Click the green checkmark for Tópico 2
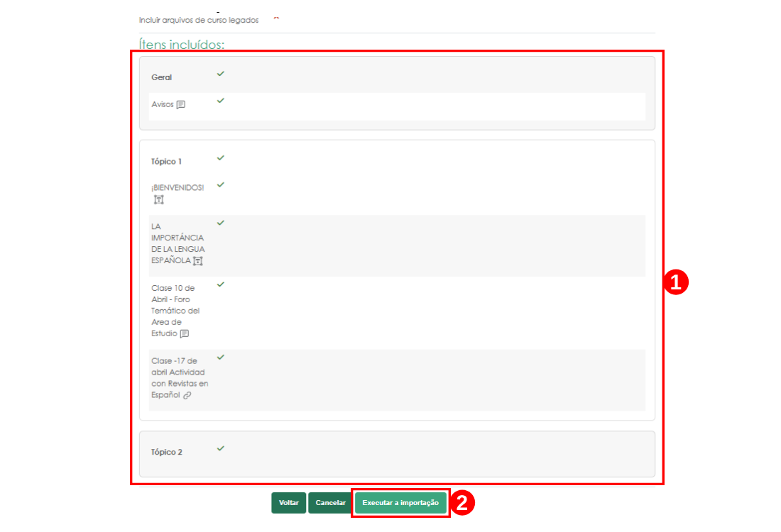Image resolution: width=781 pixels, height=532 pixels. 221,448
